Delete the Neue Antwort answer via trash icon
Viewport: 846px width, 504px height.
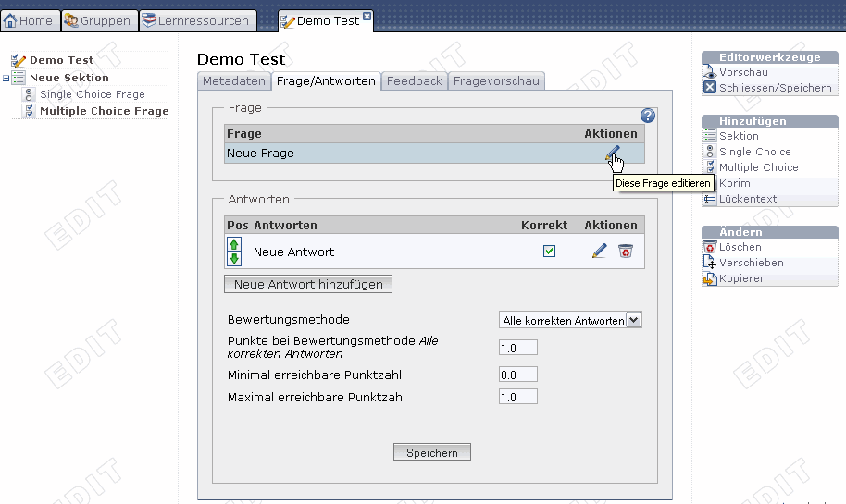tap(626, 252)
